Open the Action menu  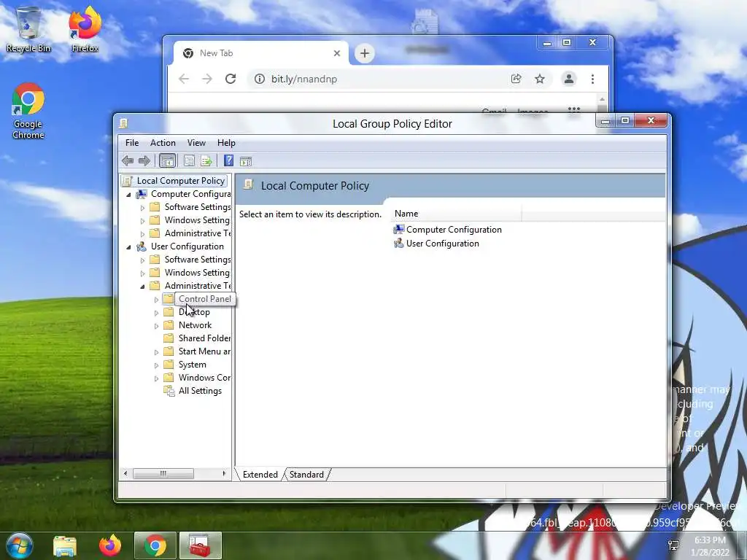click(x=163, y=143)
